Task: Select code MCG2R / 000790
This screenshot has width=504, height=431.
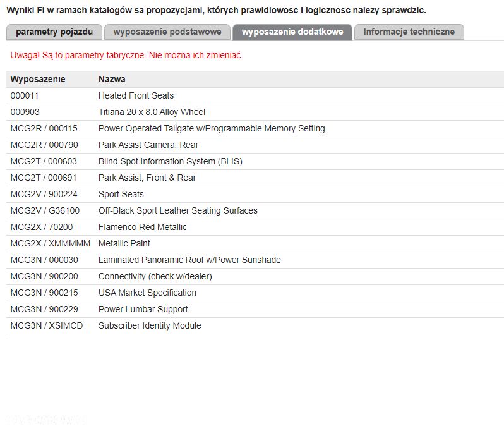Action: 44,145
